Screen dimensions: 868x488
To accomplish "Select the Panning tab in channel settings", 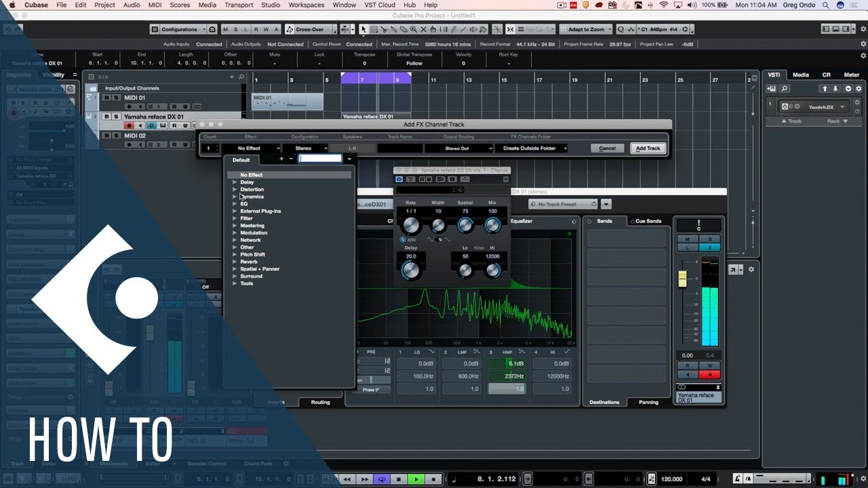I will click(648, 402).
